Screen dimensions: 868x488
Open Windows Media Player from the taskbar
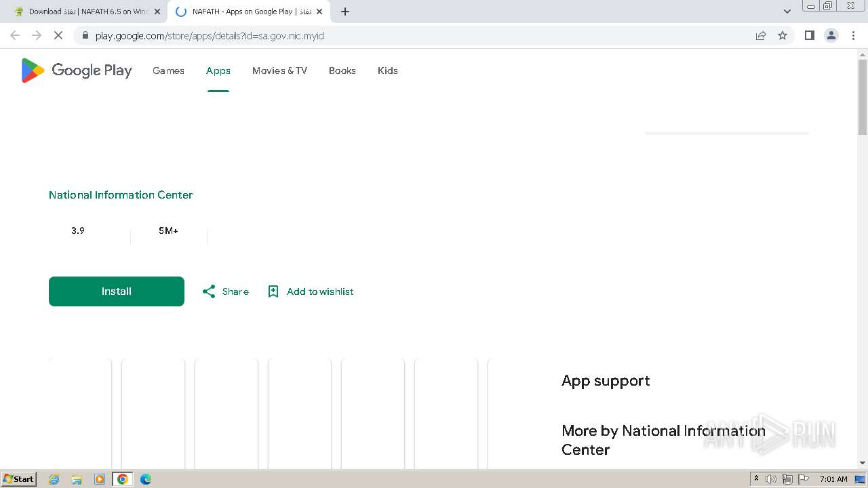[x=100, y=479]
